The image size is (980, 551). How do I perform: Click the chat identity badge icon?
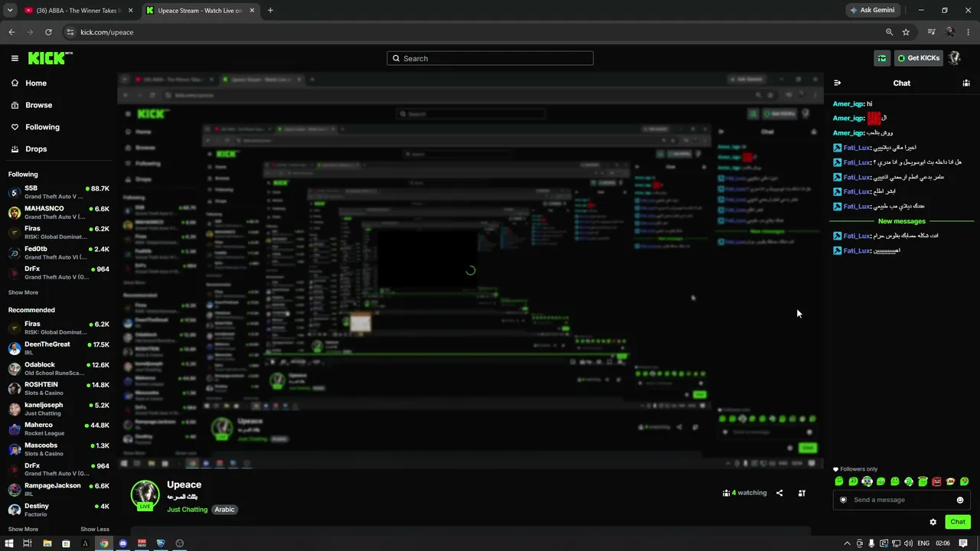pyautogui.click(x=843, y=500)
